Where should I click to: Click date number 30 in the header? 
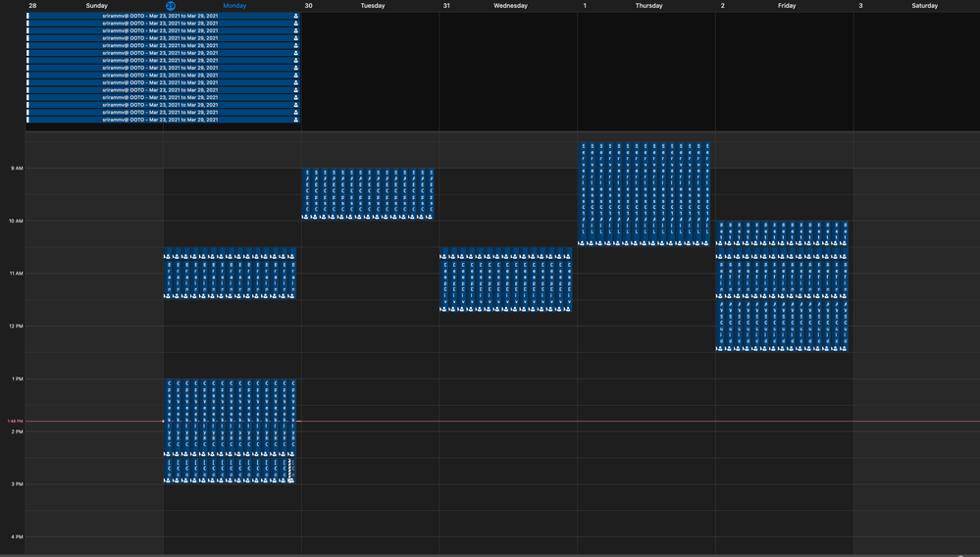pyautogui.click(x=308, y=6)
